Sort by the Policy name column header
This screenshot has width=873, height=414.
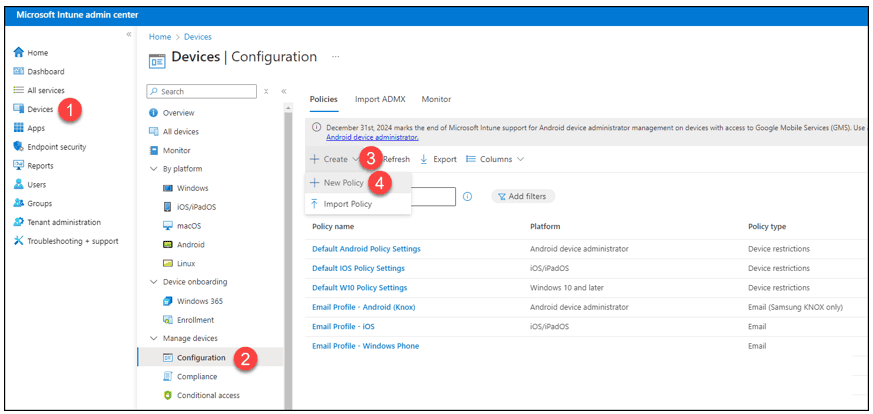[x=333, y=227]
